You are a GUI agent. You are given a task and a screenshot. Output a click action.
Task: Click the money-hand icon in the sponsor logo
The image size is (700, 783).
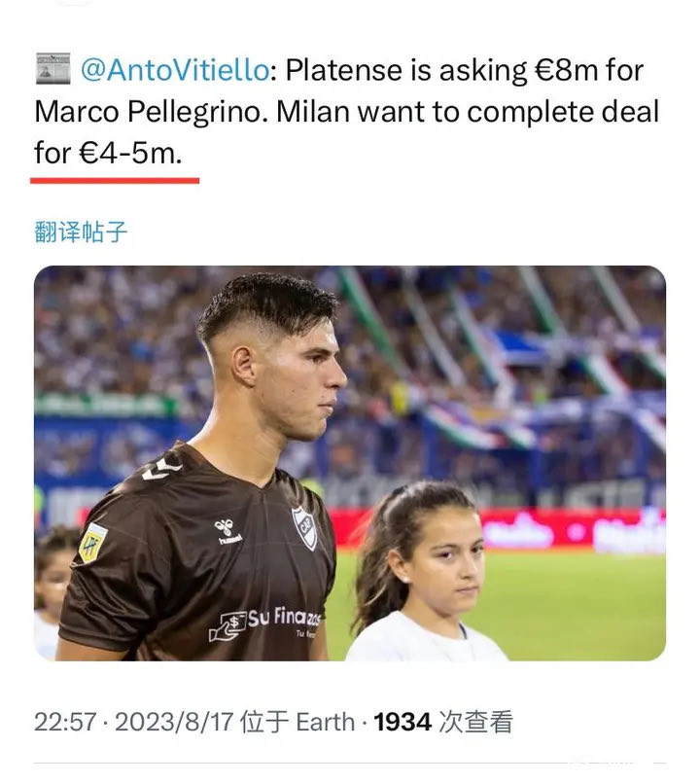[227, 625]
